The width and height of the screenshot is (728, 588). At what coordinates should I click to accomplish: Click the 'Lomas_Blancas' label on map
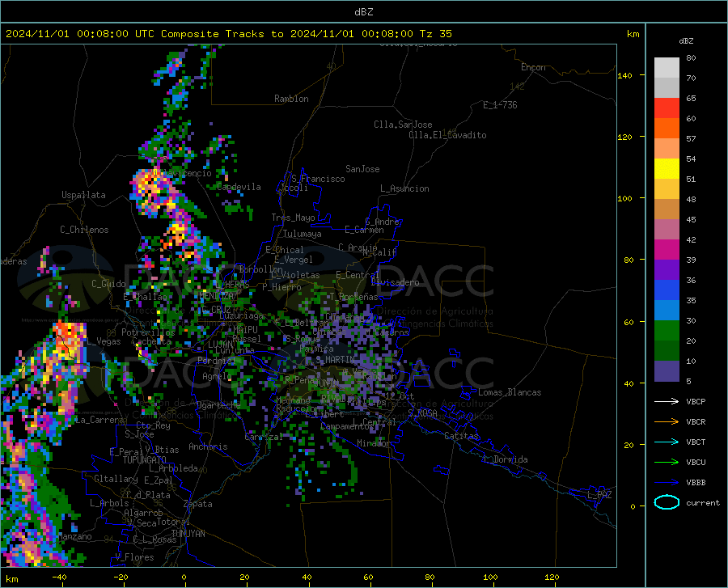point(510,392)
